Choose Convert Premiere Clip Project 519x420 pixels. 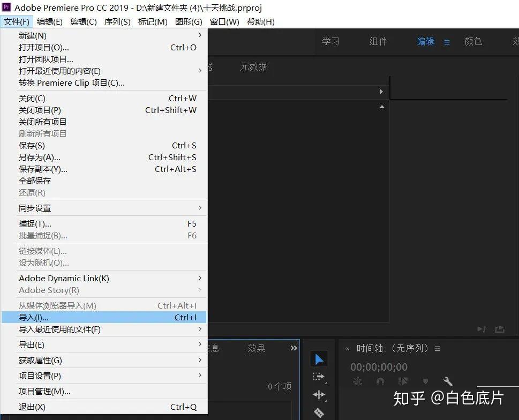point(104,82)
